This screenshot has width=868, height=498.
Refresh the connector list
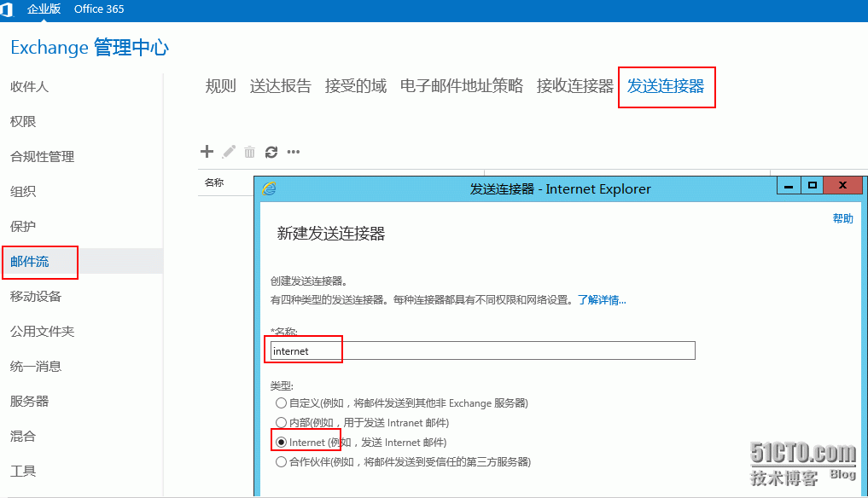point(271,152)
